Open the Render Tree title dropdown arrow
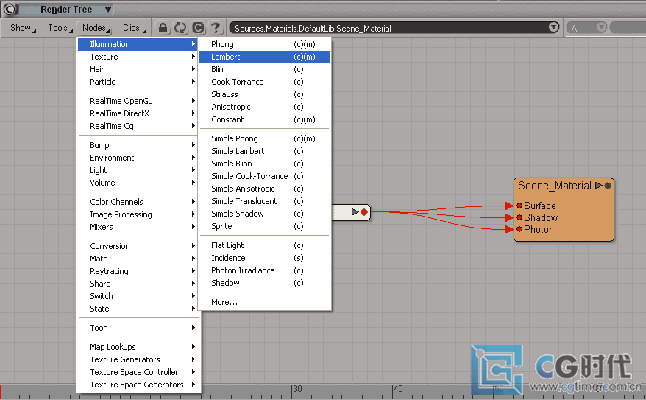This screenshot has width=646, height=400. pos(108,9)
